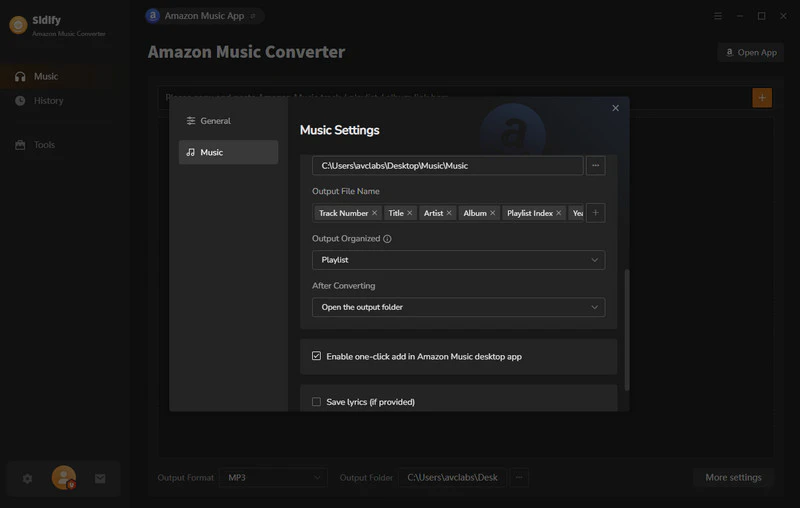Close the Music Settings dialog
The image size is (800, 508).
[x=615, y=108]
